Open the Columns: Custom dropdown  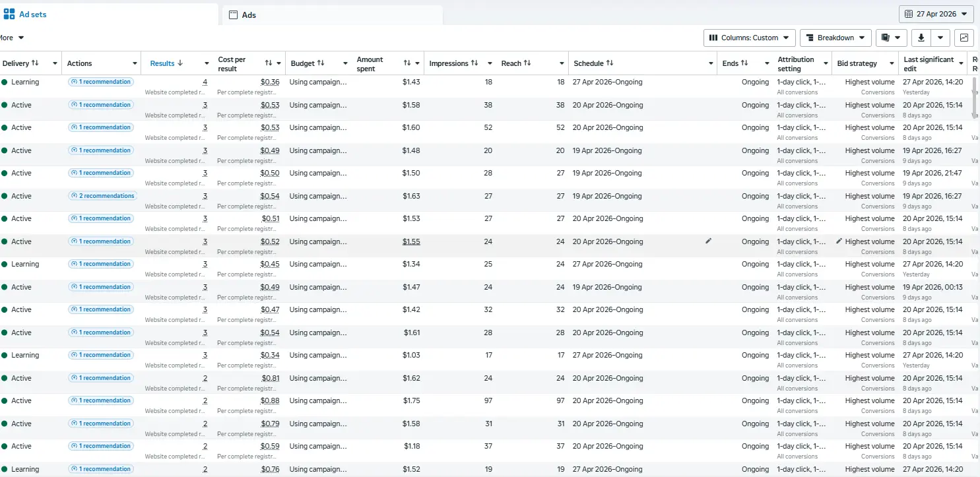pos(750,38)
